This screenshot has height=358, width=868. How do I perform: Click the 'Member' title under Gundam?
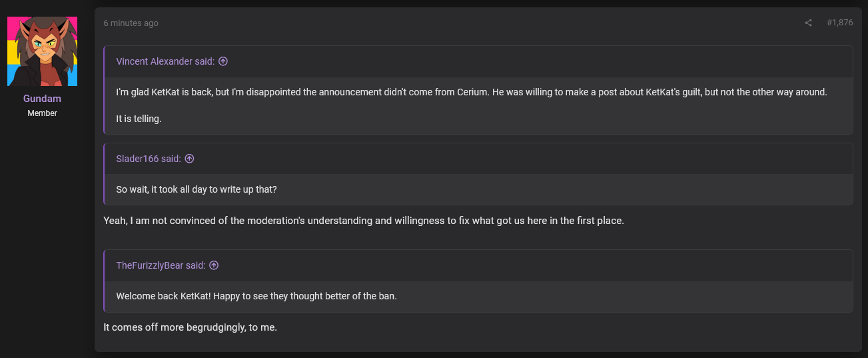(42, 113)
